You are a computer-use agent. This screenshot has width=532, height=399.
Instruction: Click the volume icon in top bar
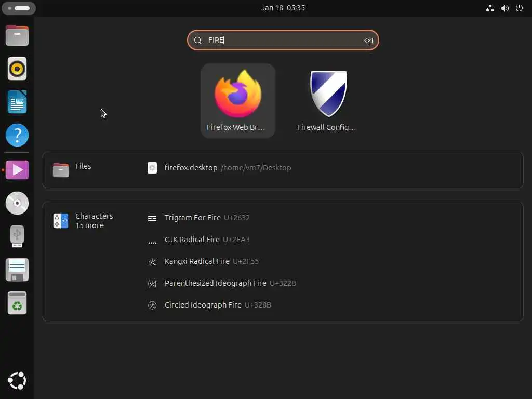coord(505,8)
